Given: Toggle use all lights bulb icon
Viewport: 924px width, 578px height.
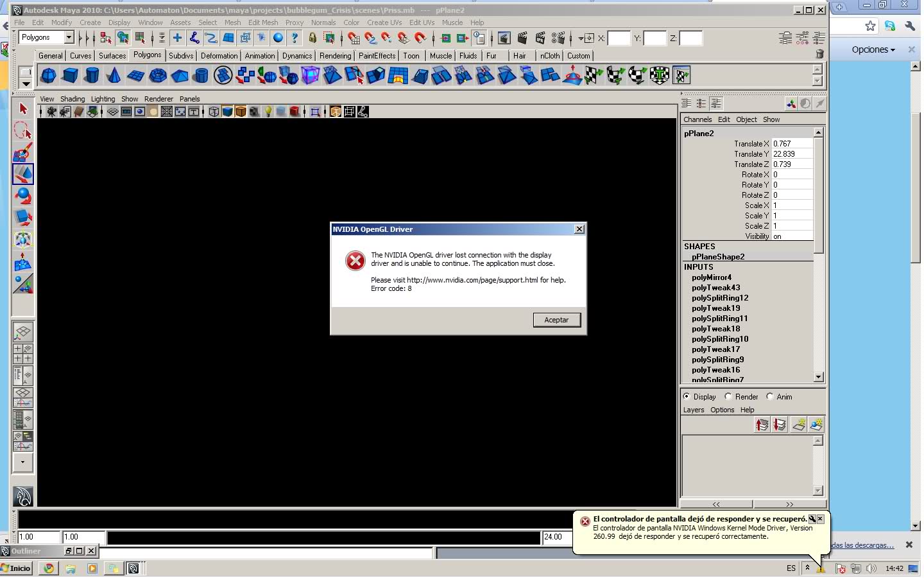Looking at the screenshot, I should point(268,112).
